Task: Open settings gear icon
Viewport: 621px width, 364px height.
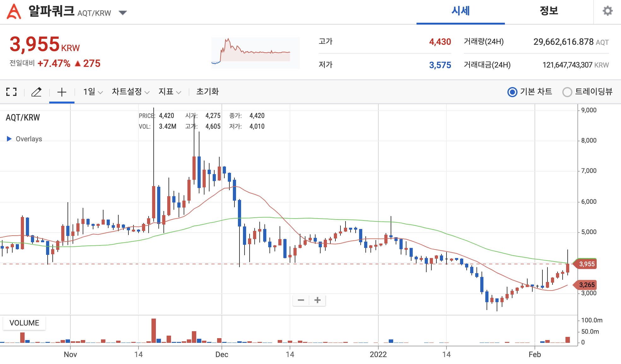Action: tap(607, 11)
